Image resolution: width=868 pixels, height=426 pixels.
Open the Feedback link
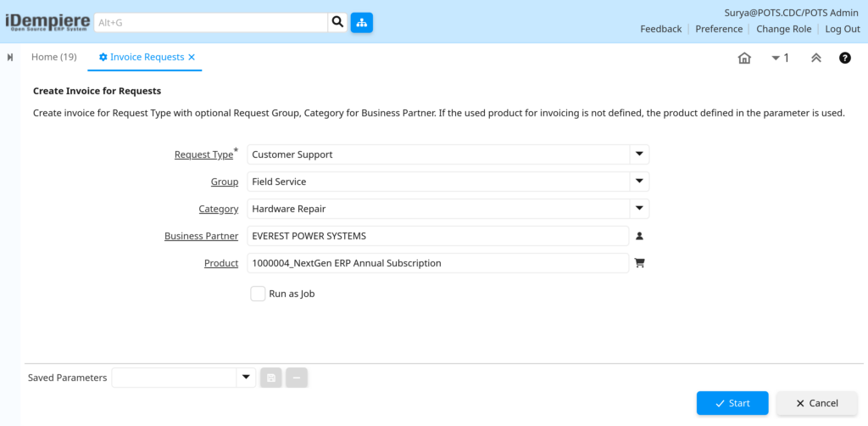[661, 29]
